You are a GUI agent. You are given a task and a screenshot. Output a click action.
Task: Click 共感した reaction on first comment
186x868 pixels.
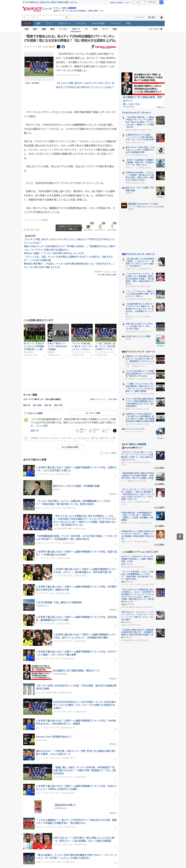pos(81,431)
